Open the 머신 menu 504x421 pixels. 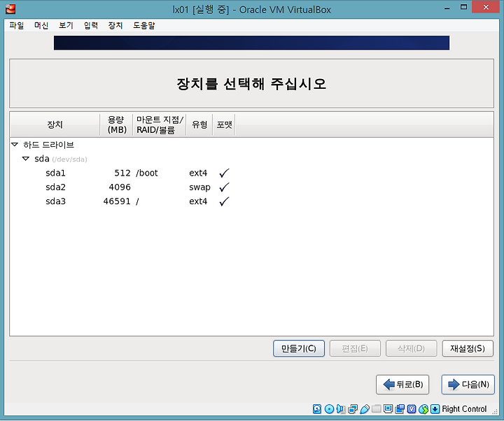pos(41,25)
